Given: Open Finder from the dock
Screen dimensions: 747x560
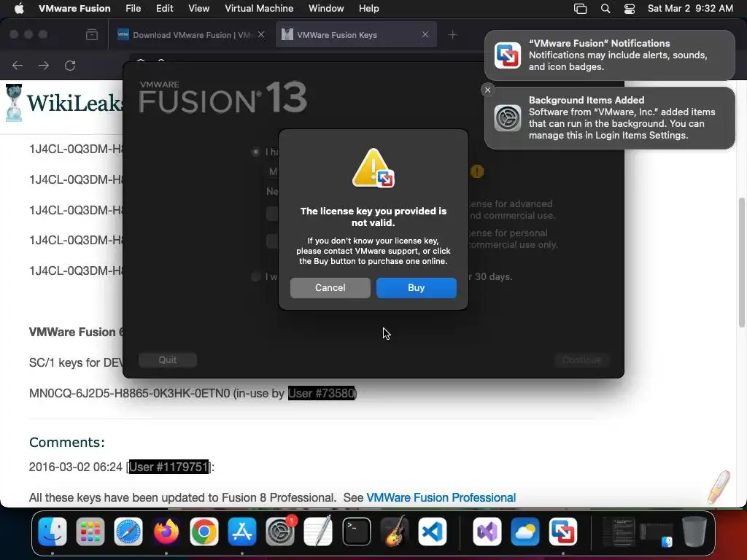Looking at the screenshot, I should (53, 532).
